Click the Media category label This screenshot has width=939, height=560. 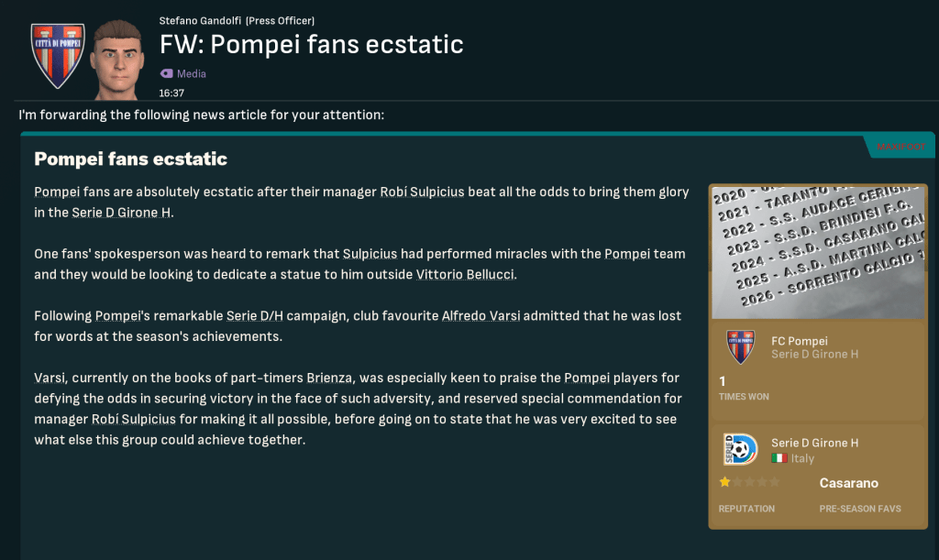192,73
